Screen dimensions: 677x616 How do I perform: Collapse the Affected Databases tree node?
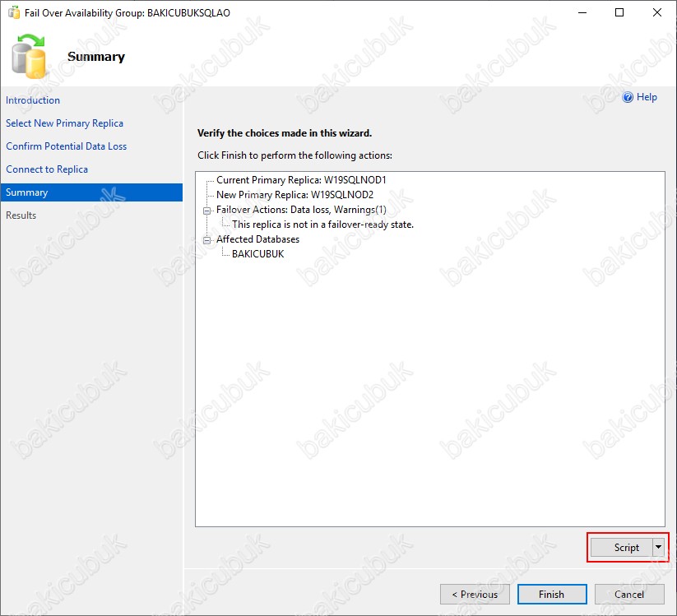coord(207,240)
